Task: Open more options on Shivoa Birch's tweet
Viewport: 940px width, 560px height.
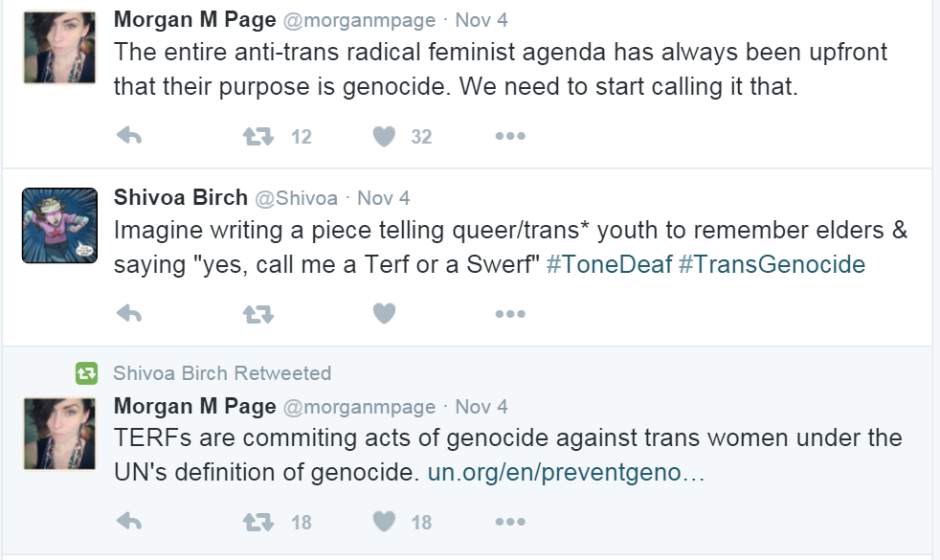Action: coord(510,313)
